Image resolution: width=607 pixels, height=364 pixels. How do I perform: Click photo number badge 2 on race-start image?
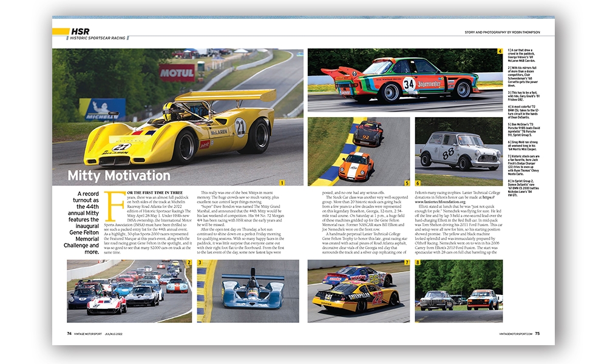coord(189,262)
